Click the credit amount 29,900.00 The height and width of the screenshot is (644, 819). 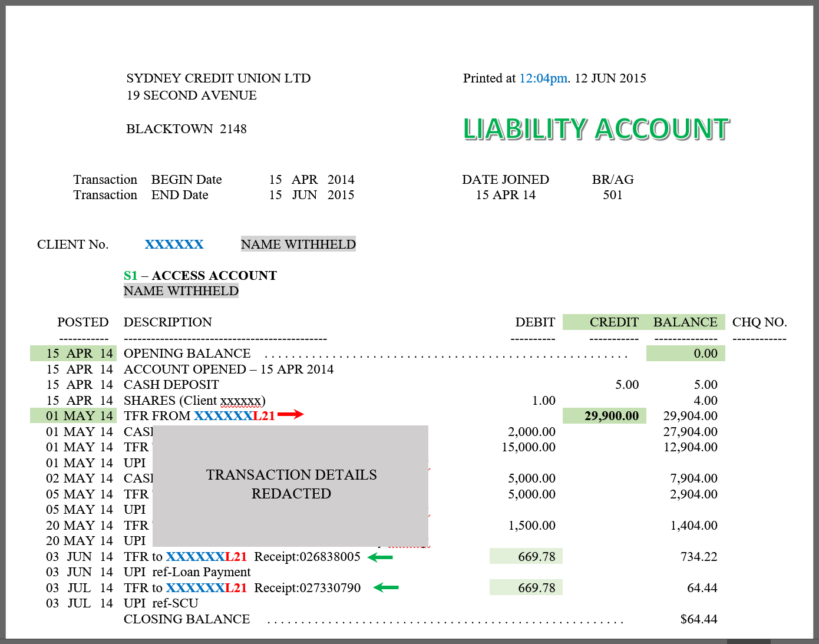[612, 416]
